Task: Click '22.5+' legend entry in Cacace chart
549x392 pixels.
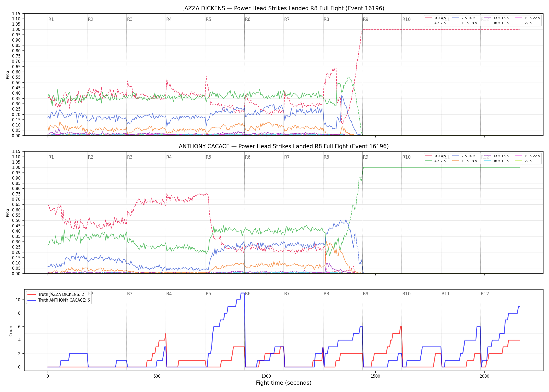Action: 525,161
